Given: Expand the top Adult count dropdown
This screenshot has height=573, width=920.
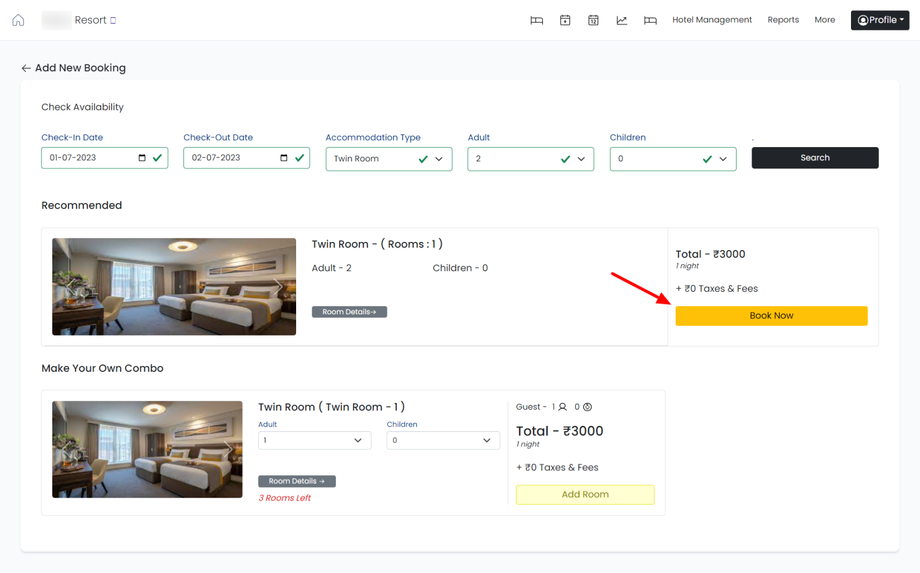Looking at the screenshot, I should pyautogui.click(x=581, y=159).
